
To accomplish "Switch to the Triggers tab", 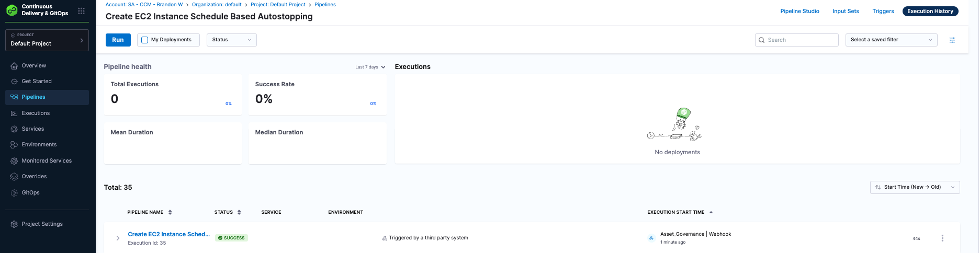I will point(883,11).
